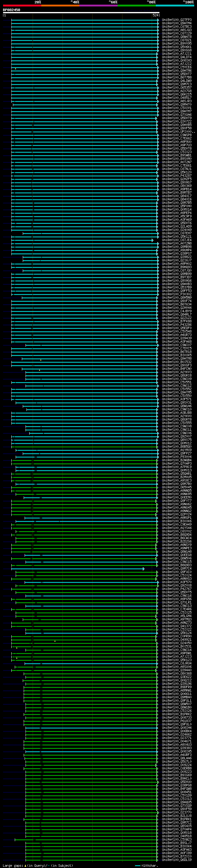Click hit label UniRef100_A7J2I1

pos(177,54)
